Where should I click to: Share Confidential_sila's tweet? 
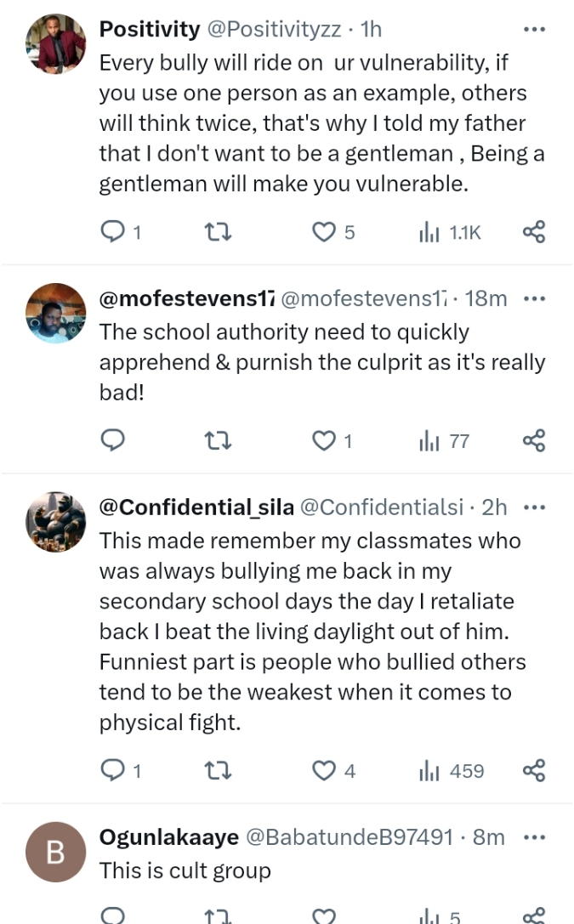[533, 771]
